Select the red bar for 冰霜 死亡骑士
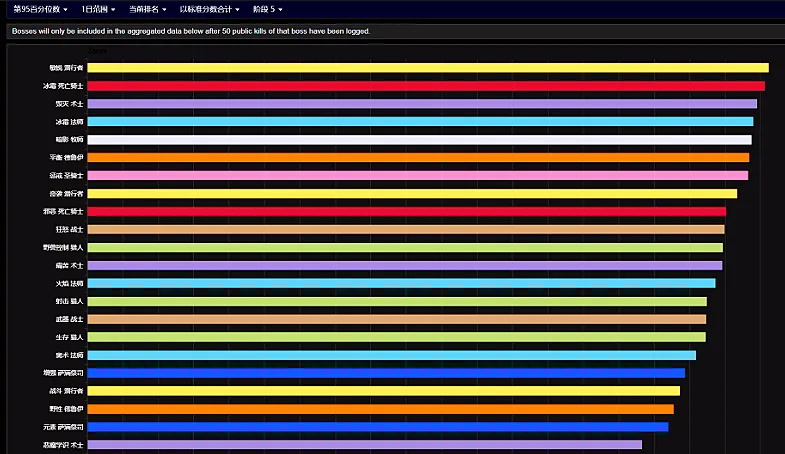785x454 pixels. point(426,86)
